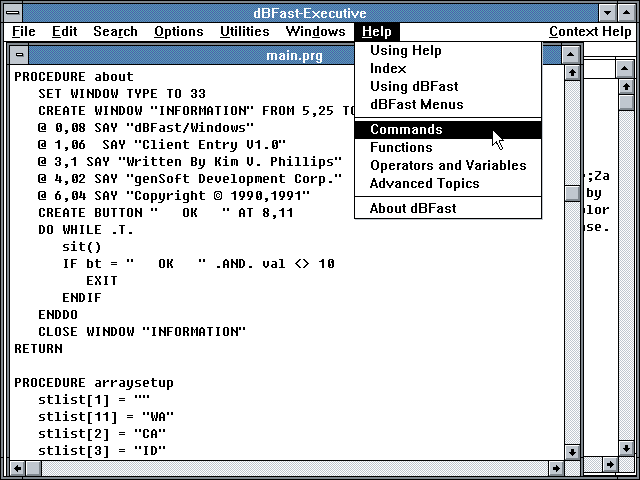Maximize the main.prg window
640x480 pixels.
click(x=571, y=55)
